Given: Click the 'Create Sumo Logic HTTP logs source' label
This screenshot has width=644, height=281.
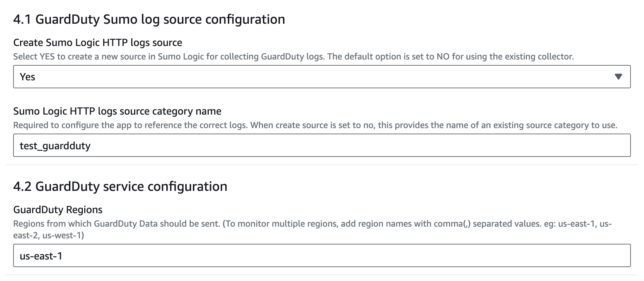Looking at the screenshot, I should pos(98,43).
